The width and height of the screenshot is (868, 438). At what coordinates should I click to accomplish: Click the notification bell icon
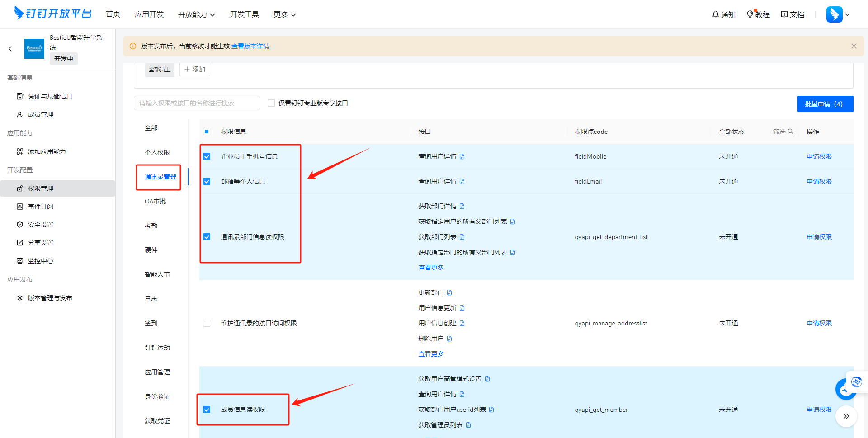pos(715,14)
